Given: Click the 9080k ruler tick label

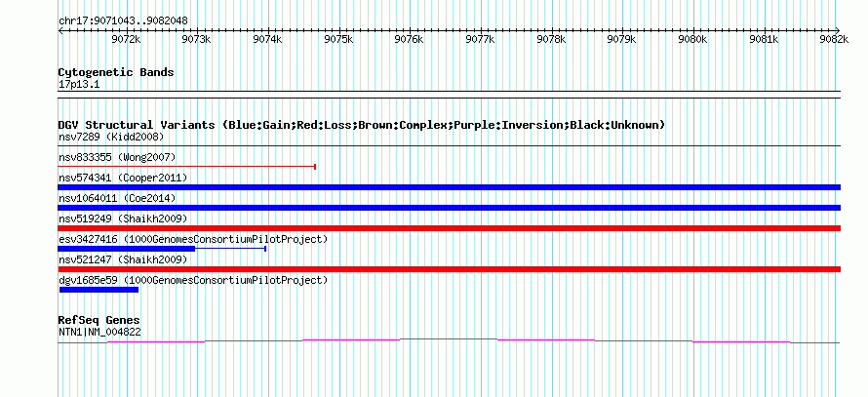Looking at the screenshot, I should pyautogui.click(x=693, y=39).
